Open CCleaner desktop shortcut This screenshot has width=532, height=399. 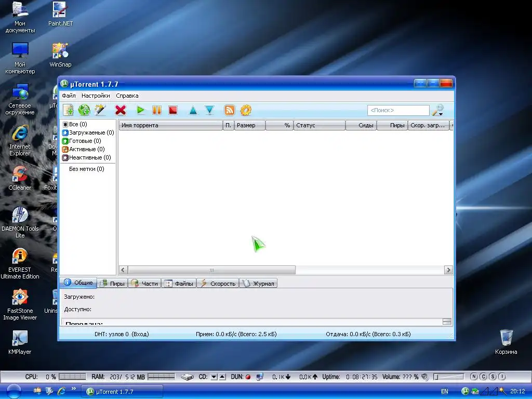tap(20, 178)
